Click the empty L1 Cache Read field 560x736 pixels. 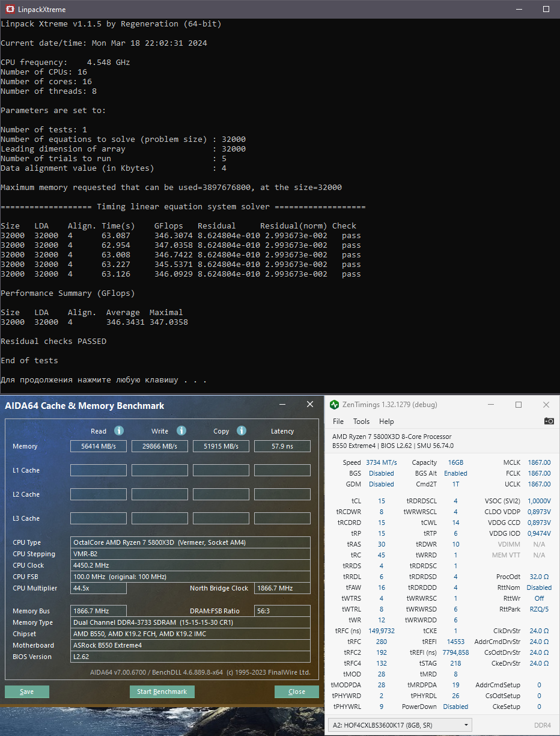click(x=99, y=470)
